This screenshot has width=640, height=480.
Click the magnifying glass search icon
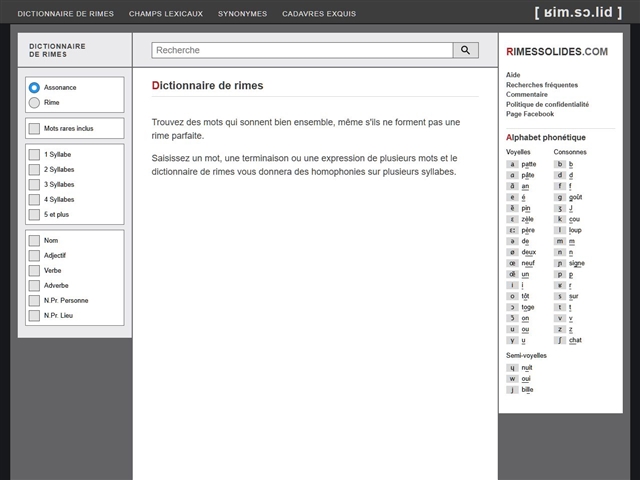pyautogui.click(x=465, y=50)
